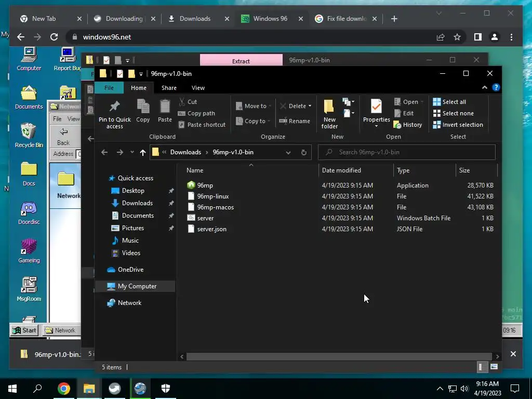Viewport: 532px width, 399px height.
Task: Click Edit in the Open group
Action: pyautogui.click(x=404, y=113)
